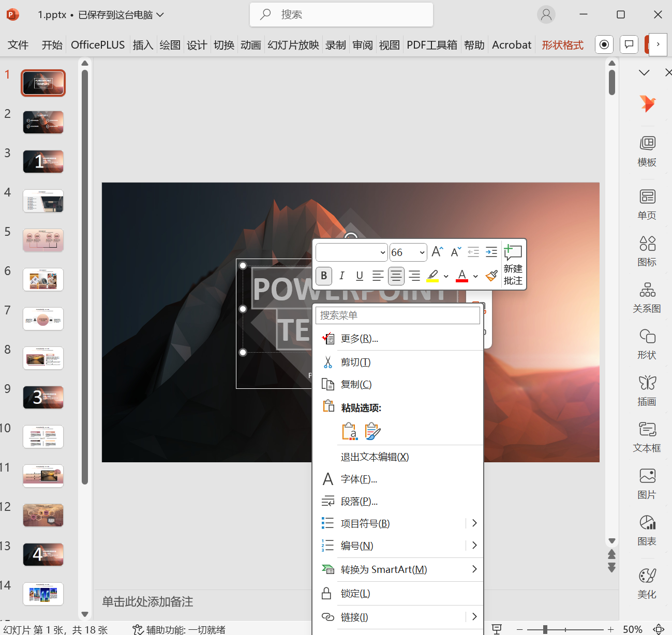Open the 文本框 panel in the right sidebar
Image resolution: width=672 pixels, height=635 pixels.
pos(647,436)
